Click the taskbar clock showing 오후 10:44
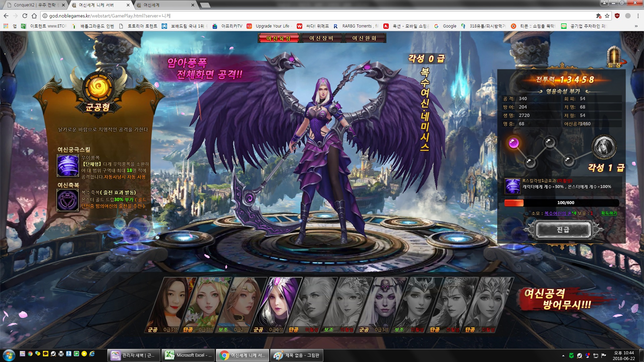 (x=624, y=355)
